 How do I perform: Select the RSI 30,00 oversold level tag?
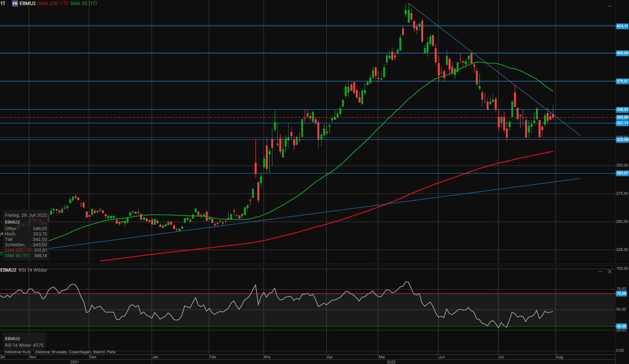[621, 326]
